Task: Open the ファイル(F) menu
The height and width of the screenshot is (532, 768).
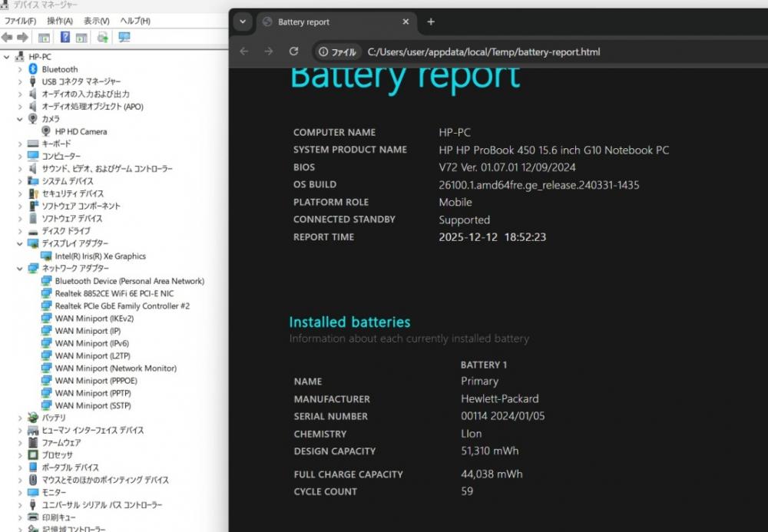Action: click(20, 21)
